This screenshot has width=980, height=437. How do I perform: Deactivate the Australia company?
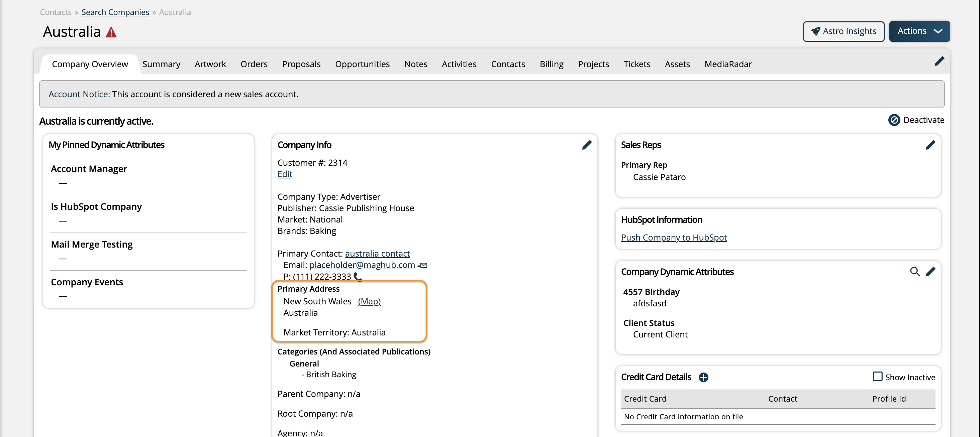pyautogui.click(x=916, y=120)
